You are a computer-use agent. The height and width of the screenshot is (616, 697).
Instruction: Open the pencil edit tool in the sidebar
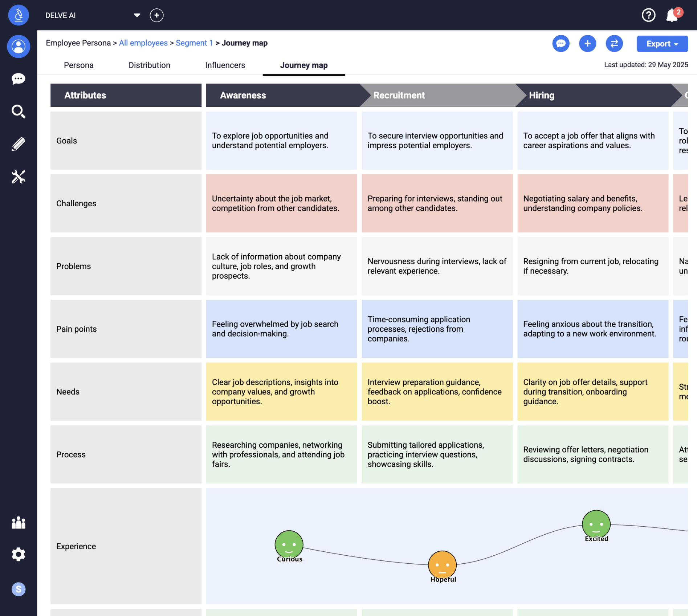(19, 144)
